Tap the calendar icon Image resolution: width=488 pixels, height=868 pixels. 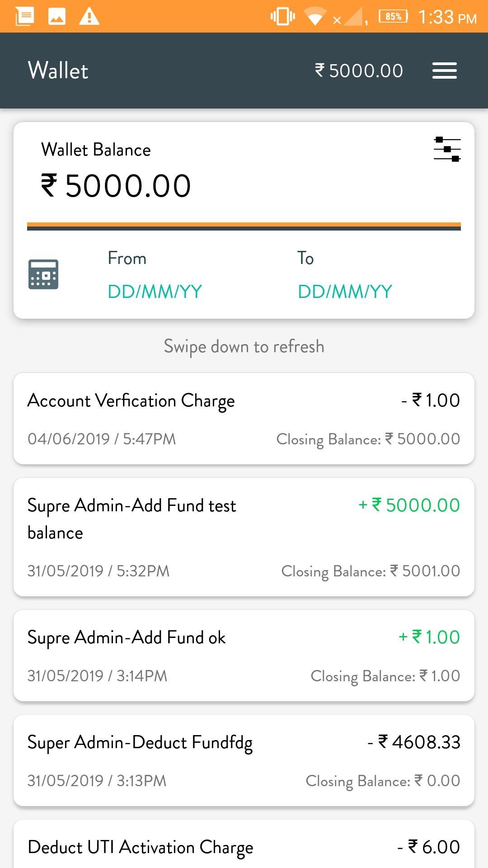click(x=43, y=274)
